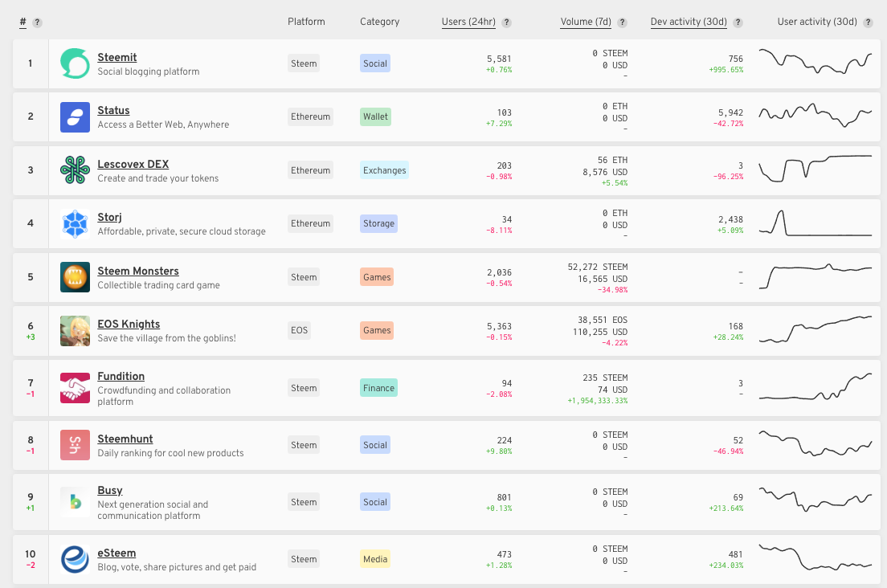Open the Storj dapp link
The image size is (887, 588).
point(109,217)
